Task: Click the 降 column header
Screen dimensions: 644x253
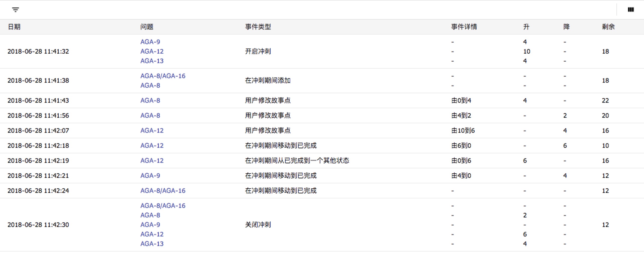Action: [x=566, y=27]
